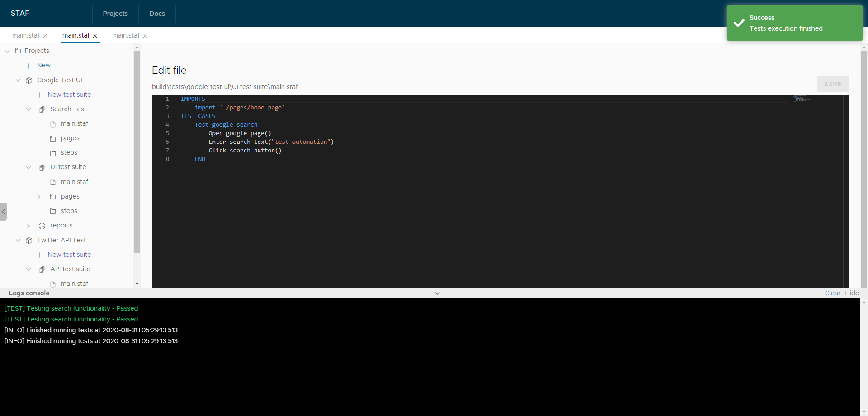Click the folder icon for Search Test pages
This screenshot has height=416, width=868.
click(x=53, y=139)
